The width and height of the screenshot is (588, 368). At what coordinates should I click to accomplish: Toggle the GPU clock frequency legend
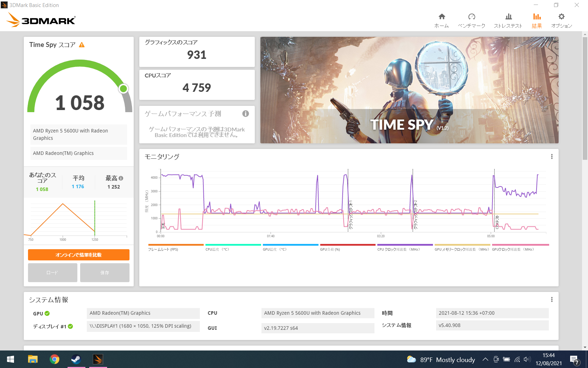(x=520, y=247)
